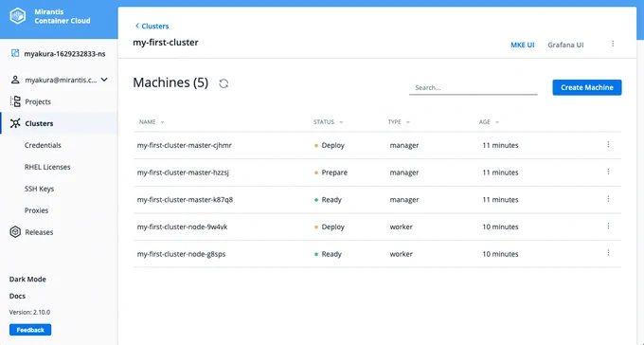Click machine name my-first-cluster-node-g8sps

coord(181,254)
